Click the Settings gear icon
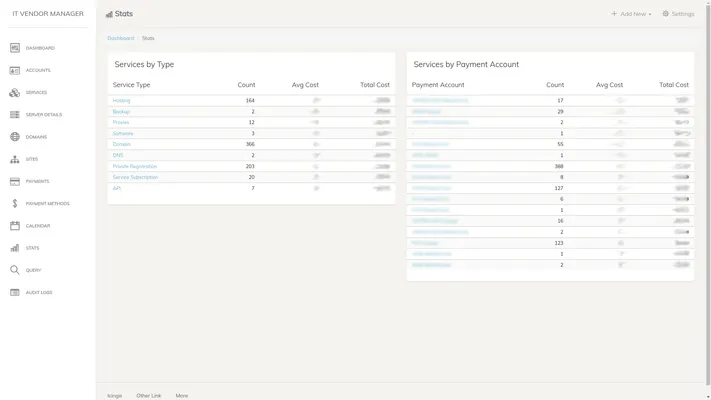 click(x=666, y=14)
